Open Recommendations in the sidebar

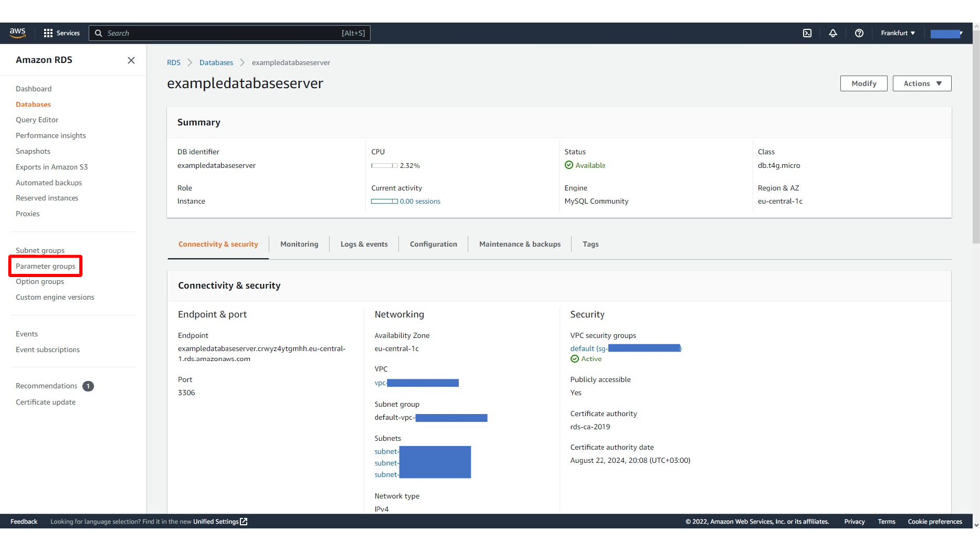coord(46,386)
